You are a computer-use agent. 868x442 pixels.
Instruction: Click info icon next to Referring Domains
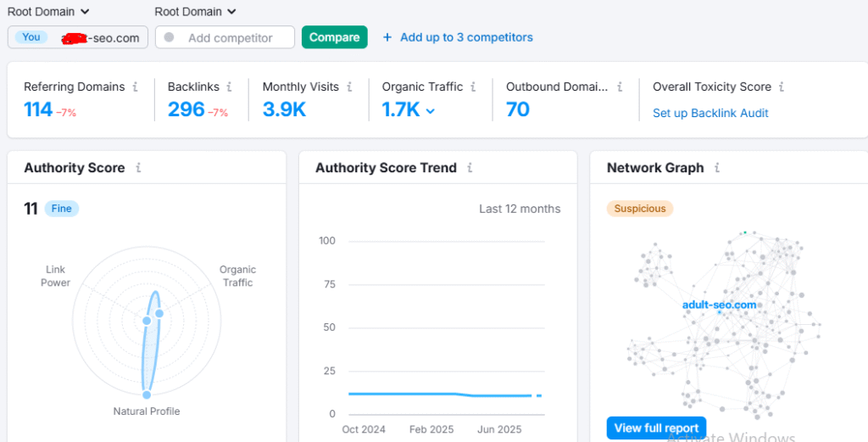(136, 87)
